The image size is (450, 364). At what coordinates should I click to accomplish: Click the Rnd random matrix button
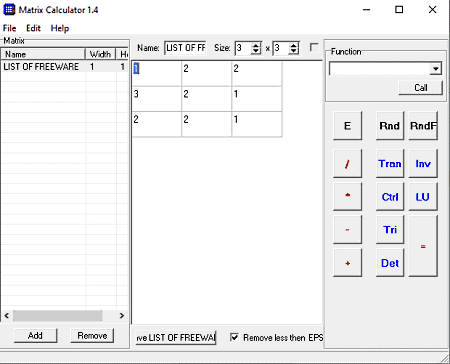(390, 126)
